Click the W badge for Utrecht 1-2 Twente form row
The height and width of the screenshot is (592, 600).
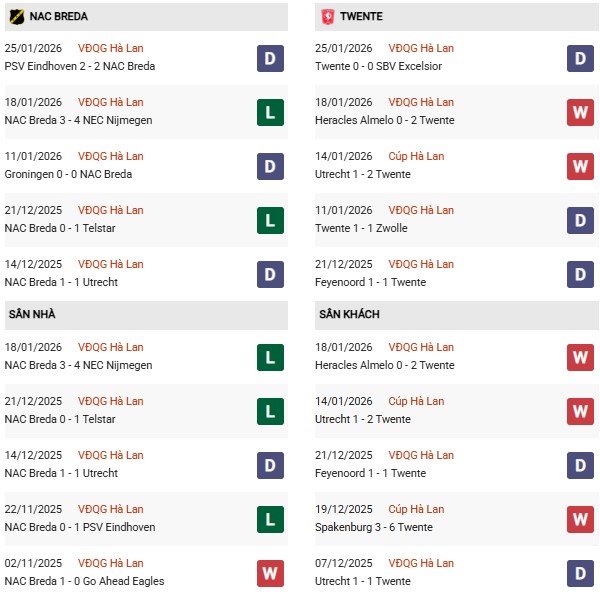pyautogui.click(x=581, y=166)
